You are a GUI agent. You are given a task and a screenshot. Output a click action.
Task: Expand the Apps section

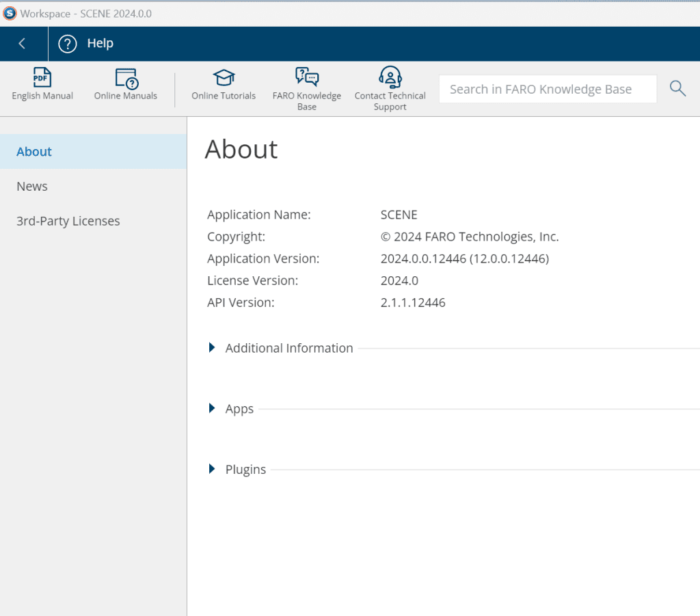click(212, 408)
